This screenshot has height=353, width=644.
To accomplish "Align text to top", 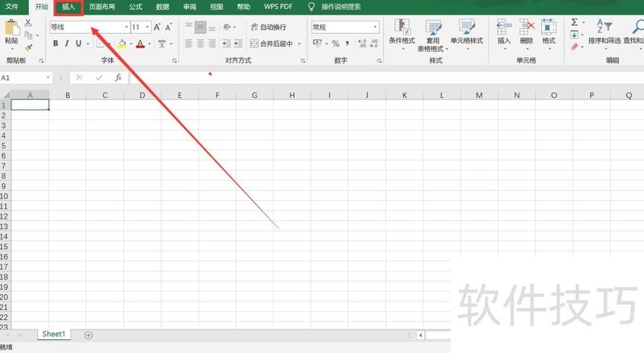I will (188, 27).
